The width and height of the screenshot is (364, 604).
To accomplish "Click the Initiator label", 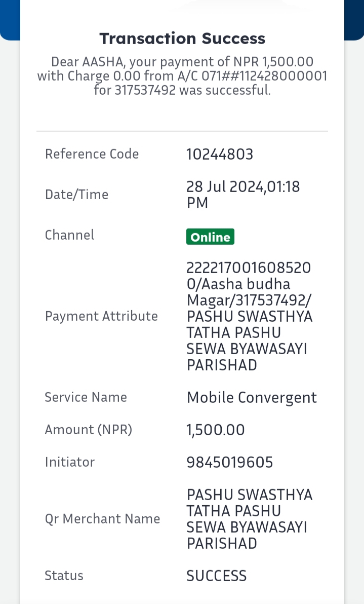I will pos(70,462).
